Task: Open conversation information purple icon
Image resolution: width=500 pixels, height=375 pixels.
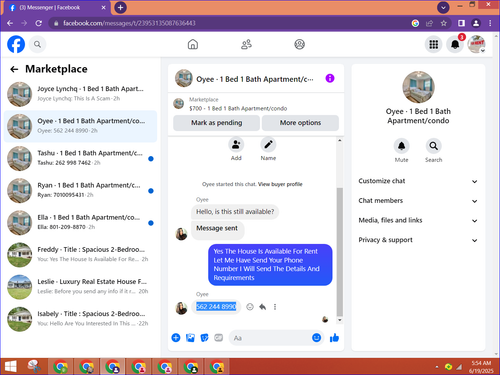Action: point(330,78)
